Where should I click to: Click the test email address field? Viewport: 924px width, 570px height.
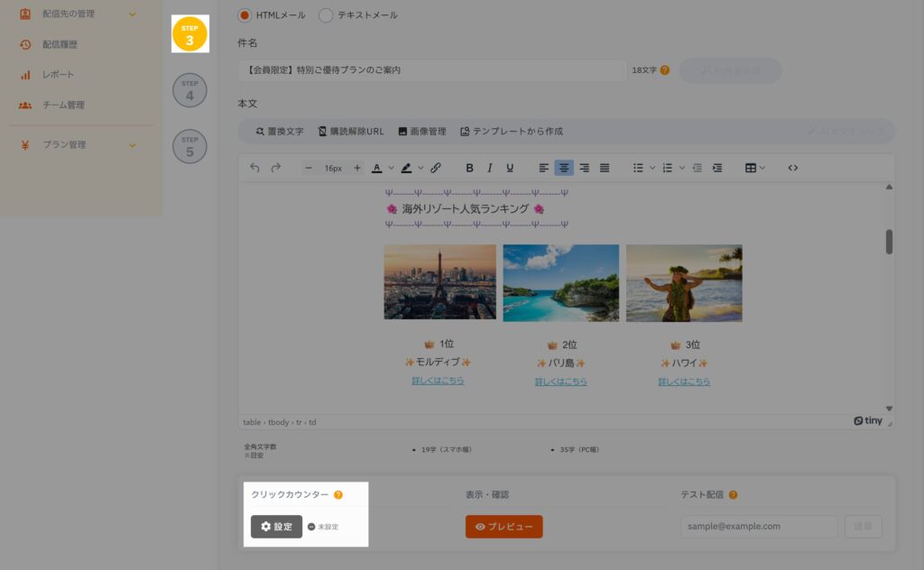coord(759,527)
